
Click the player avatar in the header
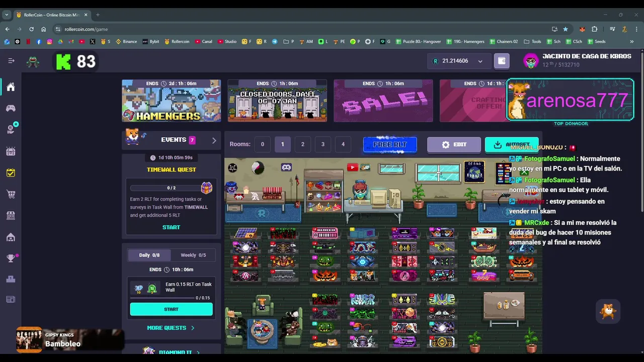click(x=531, y=61)
